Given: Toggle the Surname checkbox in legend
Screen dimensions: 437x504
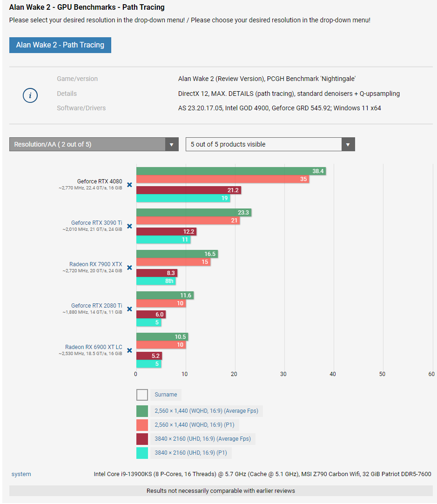Looking at the screenshot, I should 142,395.
